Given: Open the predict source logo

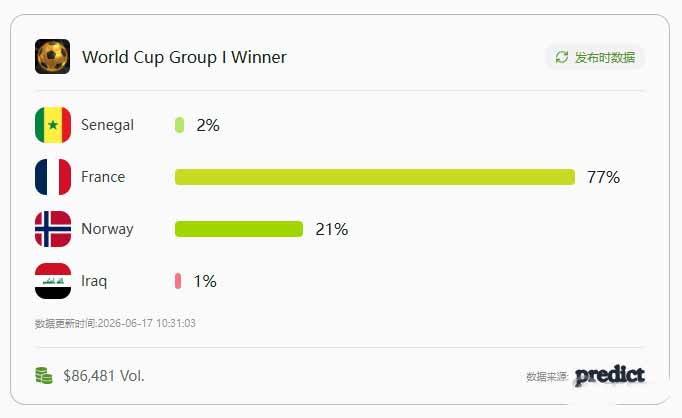Looking at the screenshot, I should coord(610,376).
